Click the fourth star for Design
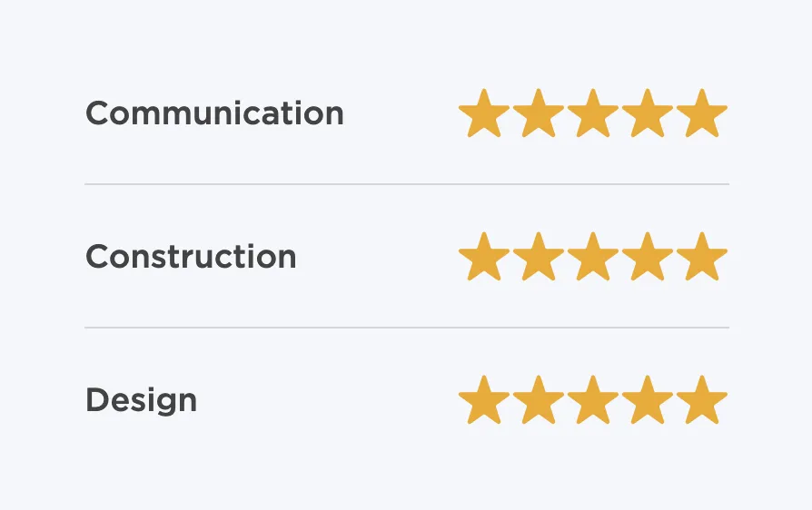This screenshot has width=812, height=510. (648, 400)
